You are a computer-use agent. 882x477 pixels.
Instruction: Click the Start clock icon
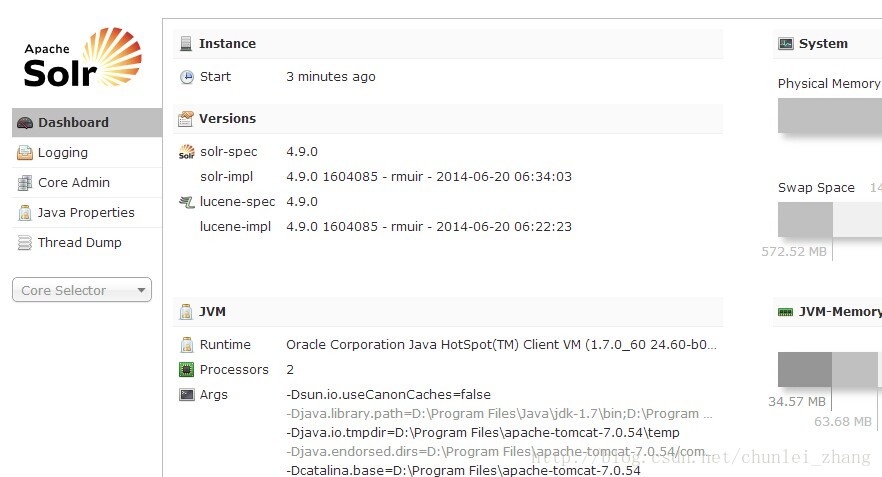pos(187,77)
